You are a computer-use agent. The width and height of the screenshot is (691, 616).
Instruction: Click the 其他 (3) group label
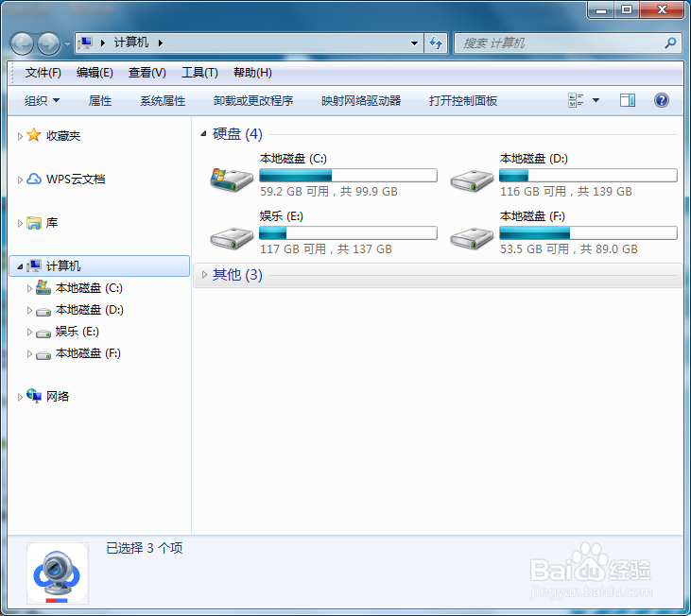click(237, 275)
